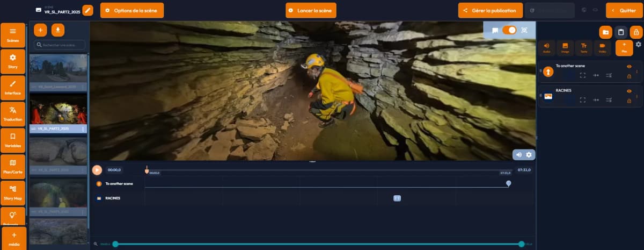
Task: Open the Traduction sidebar panel
Action: point(13,113)
